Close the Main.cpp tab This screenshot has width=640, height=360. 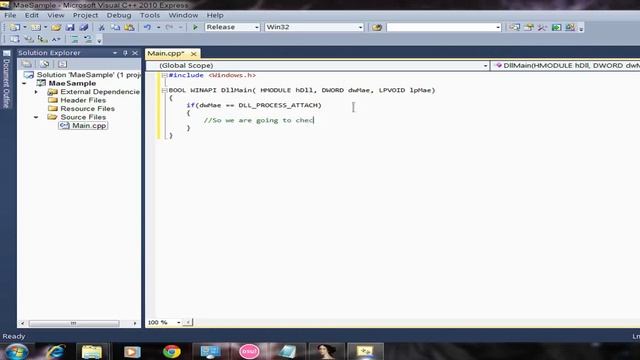click(193, 53)
